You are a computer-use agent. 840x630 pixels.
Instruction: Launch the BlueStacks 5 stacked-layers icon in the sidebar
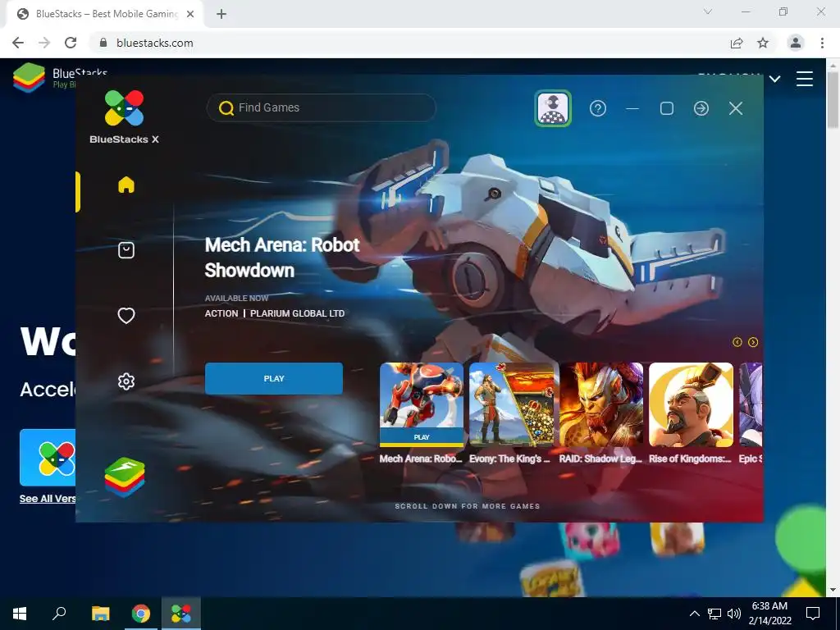(125, 477)
